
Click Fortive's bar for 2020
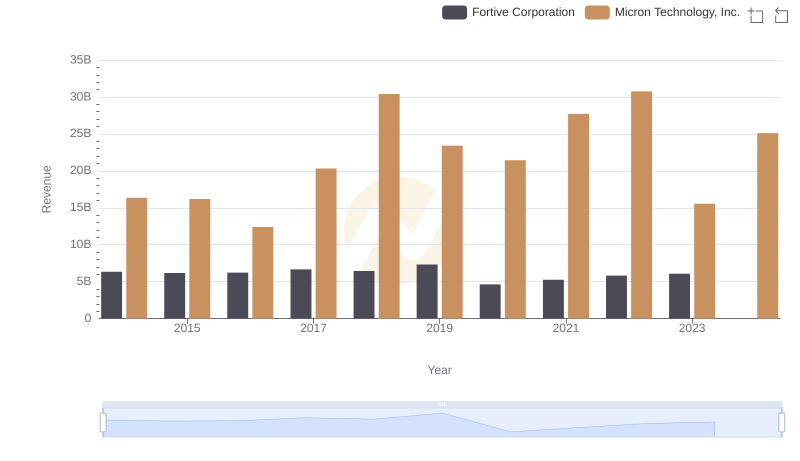[x=490, y=301]
